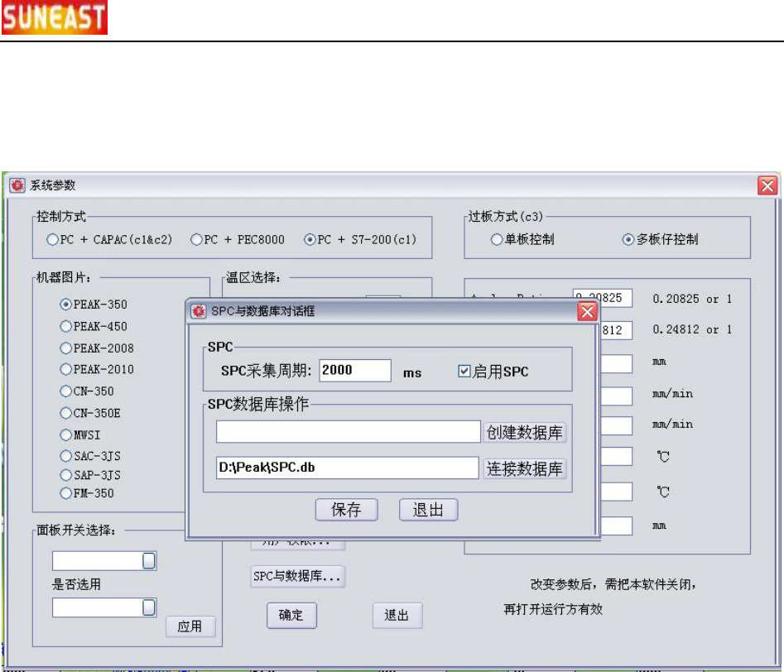Click the D:\Peak\SPC.db path field

[x=348, y=468]
